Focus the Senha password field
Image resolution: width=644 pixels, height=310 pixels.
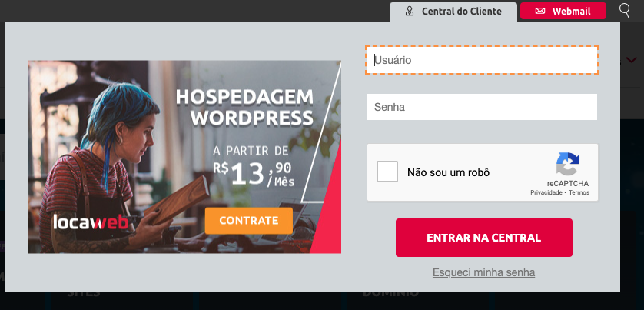click(482, 107)
